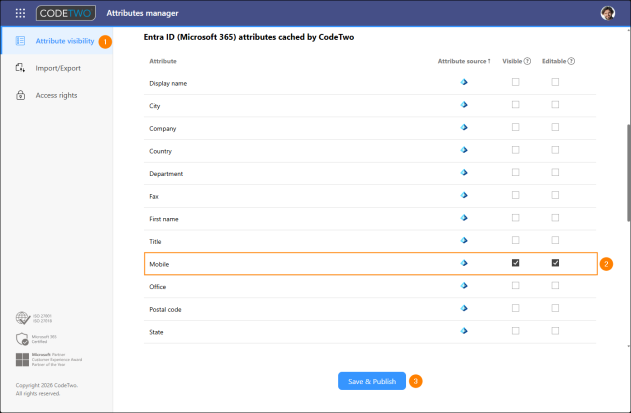Click Title attribute source icon
Screen dimensions: 631x413
464,240
